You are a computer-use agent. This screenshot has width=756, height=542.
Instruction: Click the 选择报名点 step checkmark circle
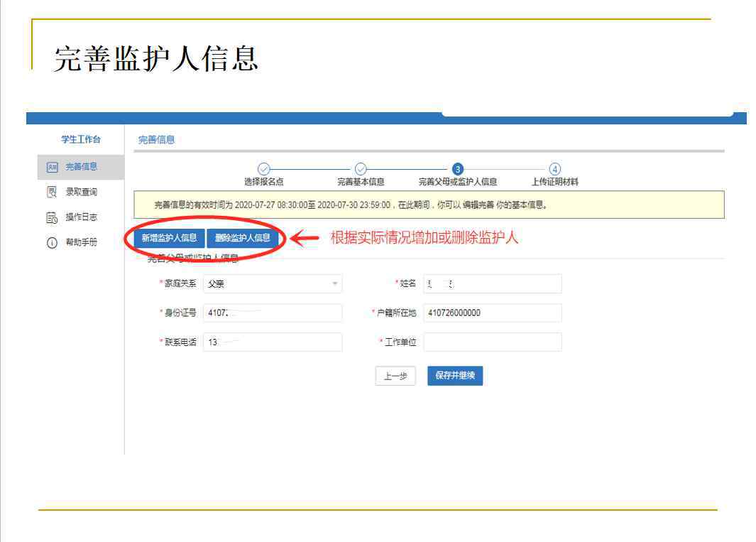tap(264, 169)
